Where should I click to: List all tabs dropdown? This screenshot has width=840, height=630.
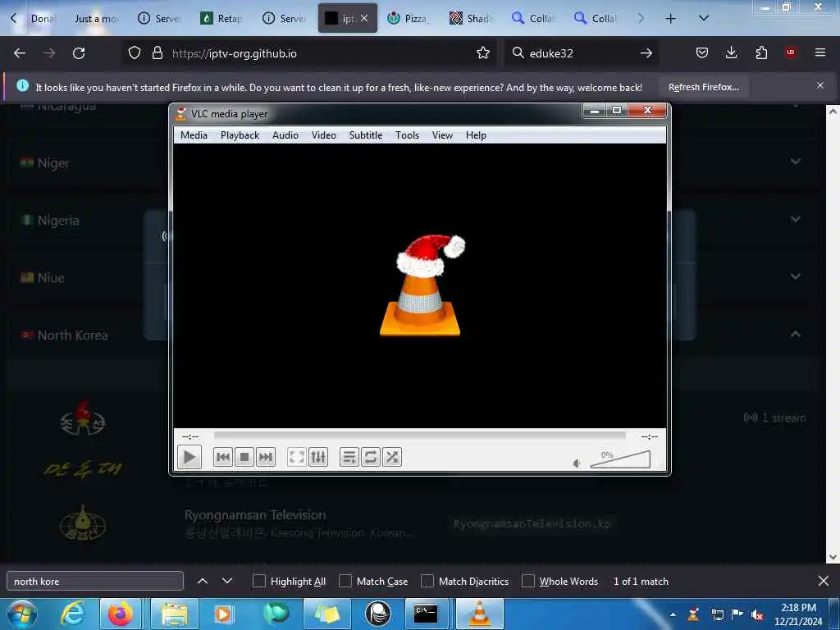coord(704,19)
